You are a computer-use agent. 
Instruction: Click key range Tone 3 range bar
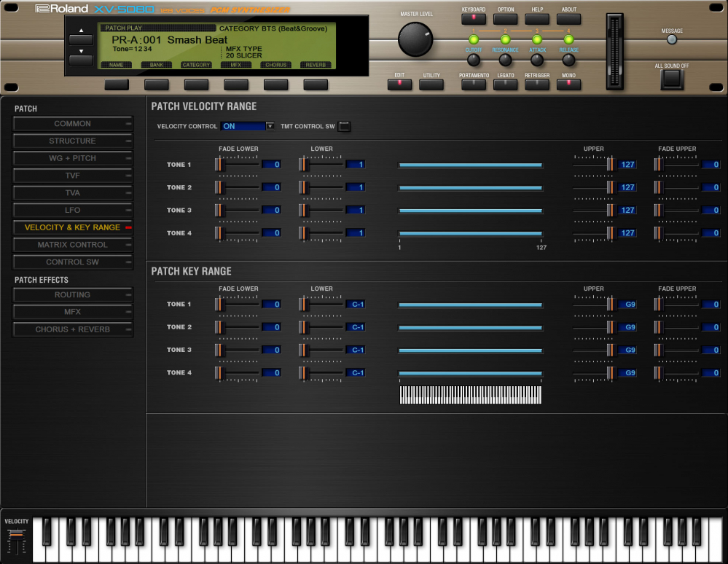pyautogui.click(x=470, y=350)
